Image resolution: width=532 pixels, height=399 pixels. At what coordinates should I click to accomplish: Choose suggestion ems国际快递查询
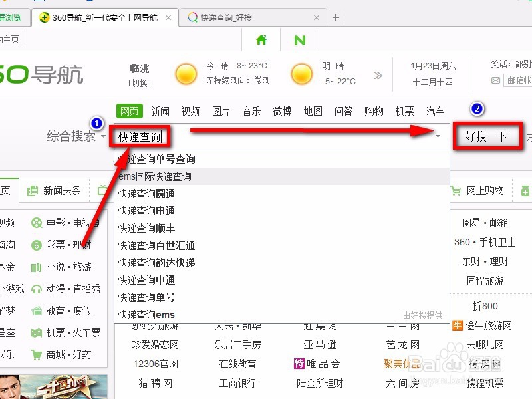pos(282,176)
